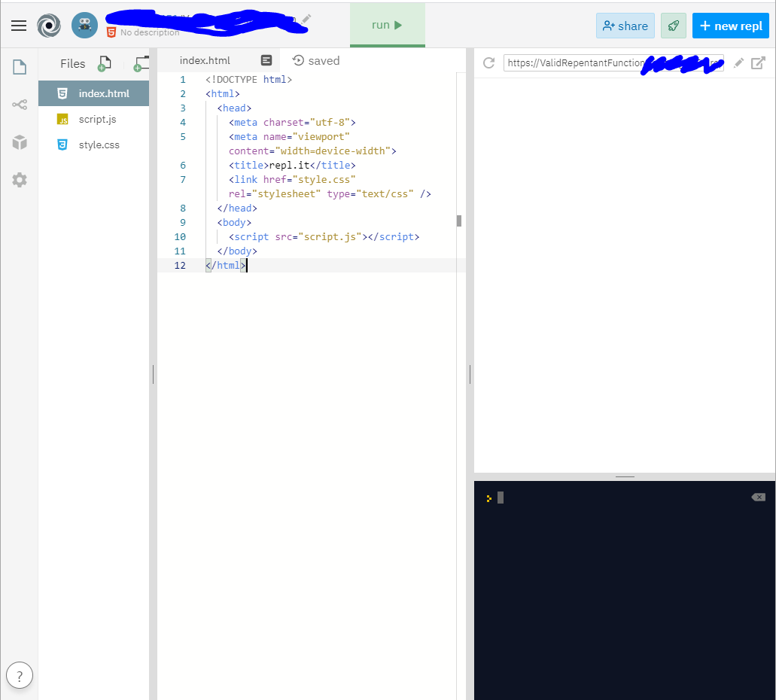Add a new file

105,64
